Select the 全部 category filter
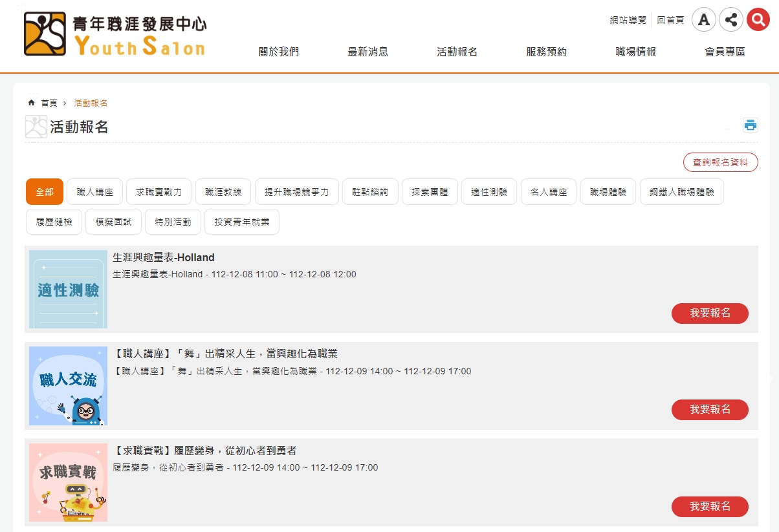 [45, 192]
